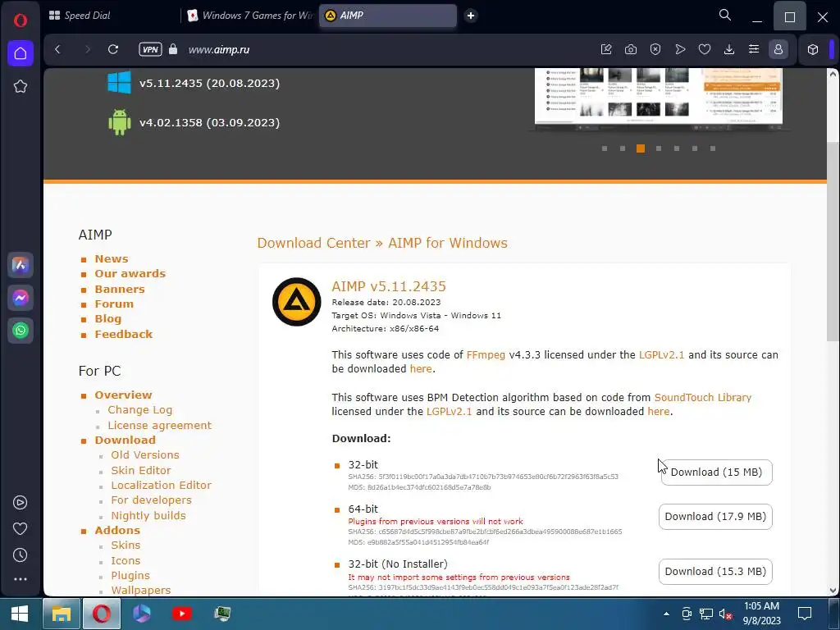Open the Overview link under For PC
This screenshot has height=630, width=840.
coord(123,395)
